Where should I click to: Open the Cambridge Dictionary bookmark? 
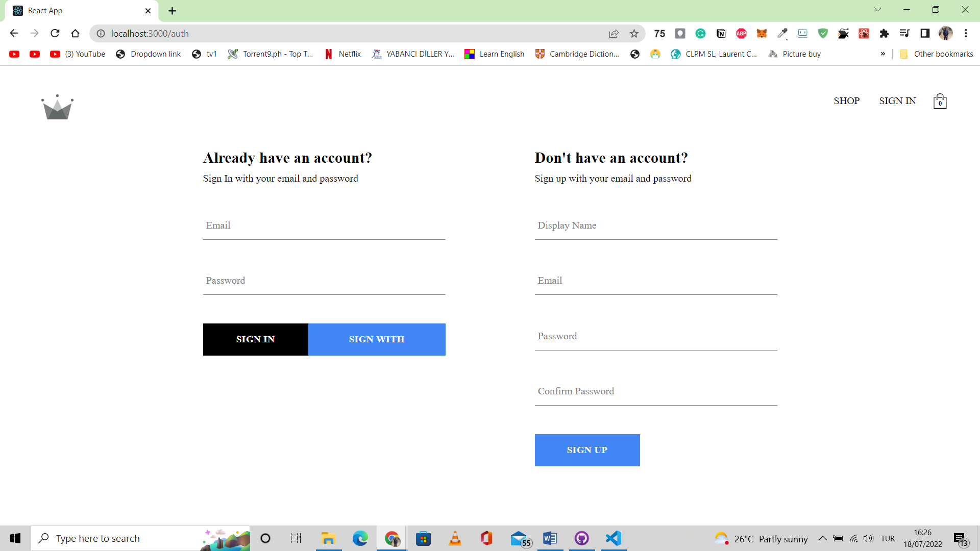(x=577, y=54)
